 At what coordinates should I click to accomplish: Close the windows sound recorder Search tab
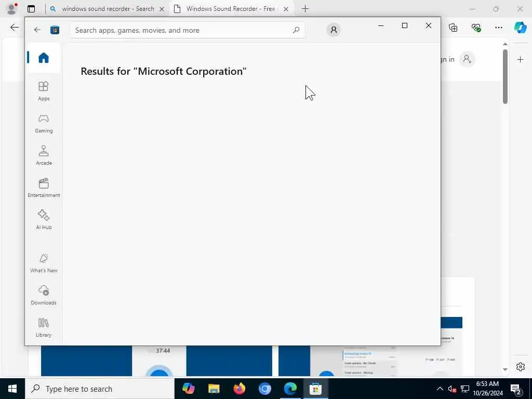(x=162, y=9)
